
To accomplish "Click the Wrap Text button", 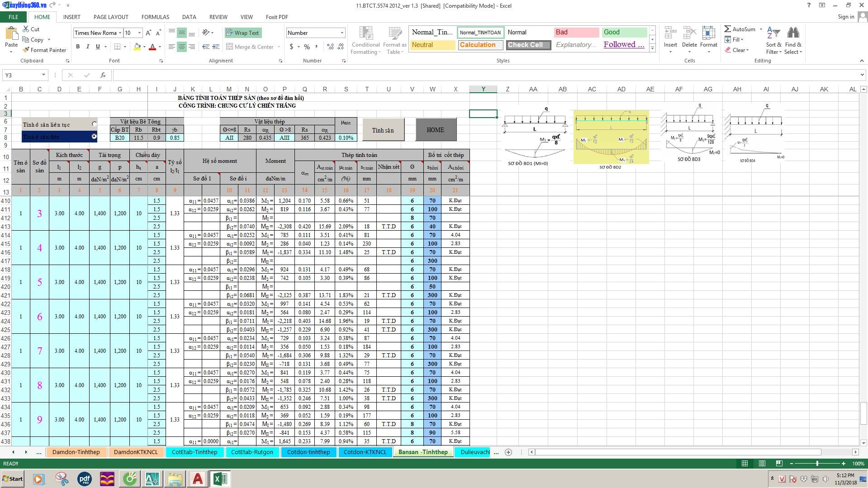I will point(243,33).
